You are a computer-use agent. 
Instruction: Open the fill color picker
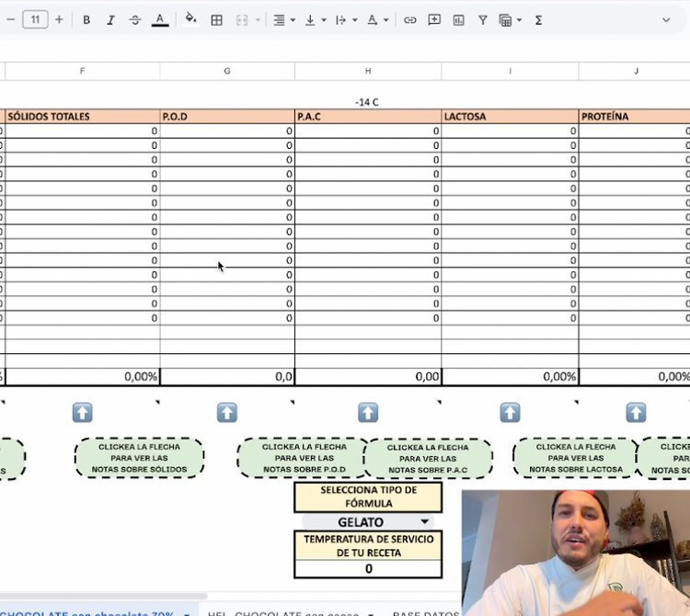tap(190, 19)
